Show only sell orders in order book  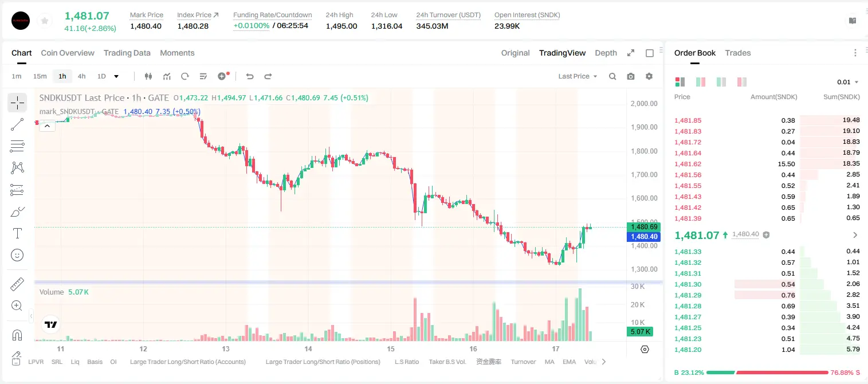[741, 82]
